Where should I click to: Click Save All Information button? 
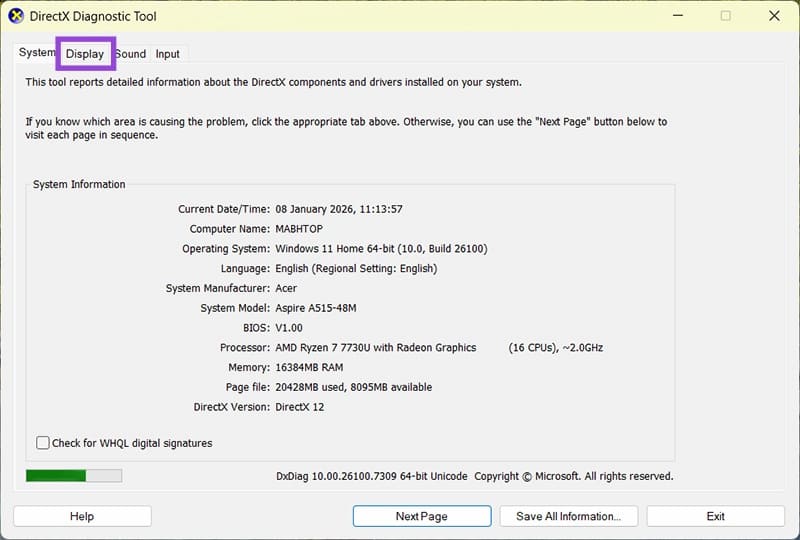pyautogui.click(x=569, y=516)
